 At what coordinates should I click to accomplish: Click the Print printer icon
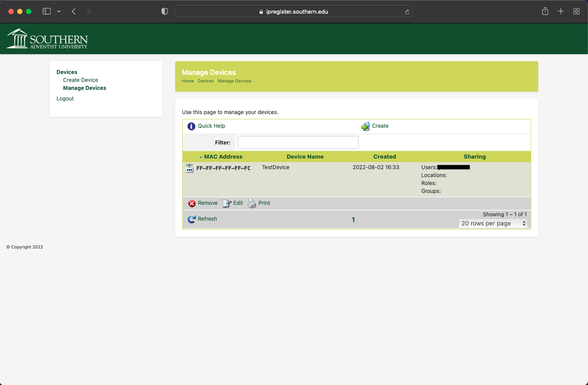pos(252,204)
